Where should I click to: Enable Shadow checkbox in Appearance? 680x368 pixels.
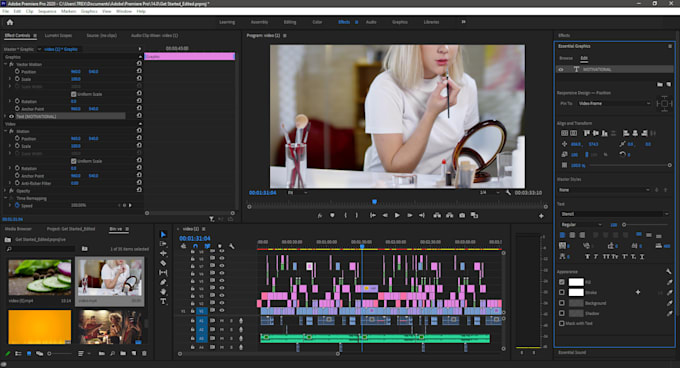click(562, 313)
